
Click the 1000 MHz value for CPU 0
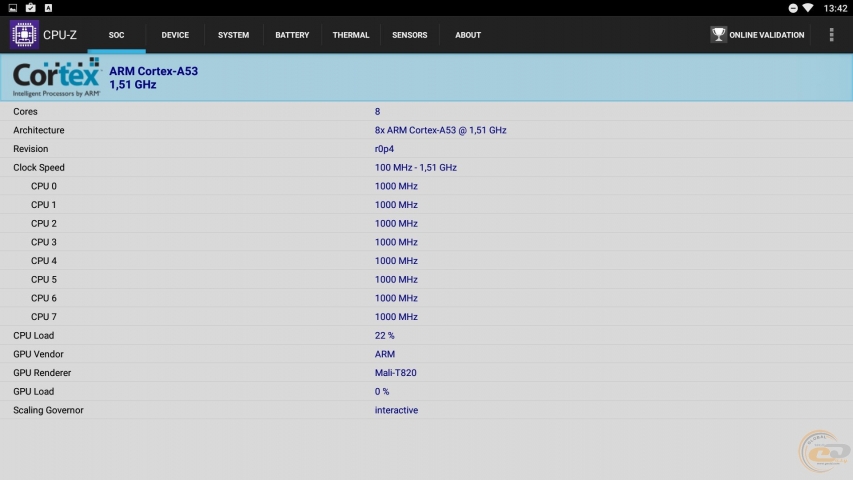point(396,186)
